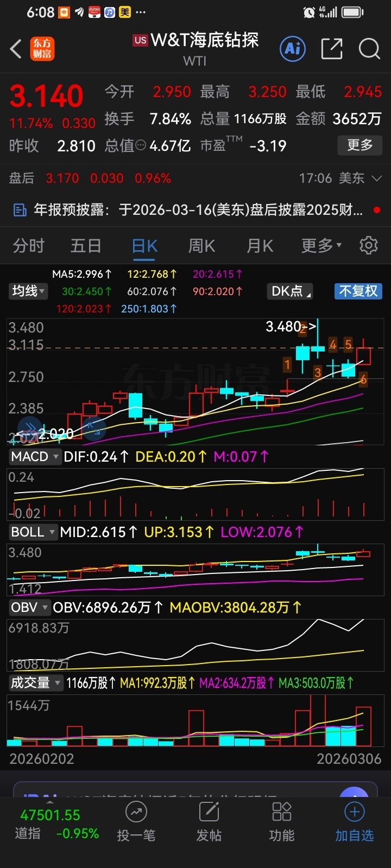
Task: Tap the MAOBV:3804.28万 value
Action: pyautogui.click(x=236, y=608)
